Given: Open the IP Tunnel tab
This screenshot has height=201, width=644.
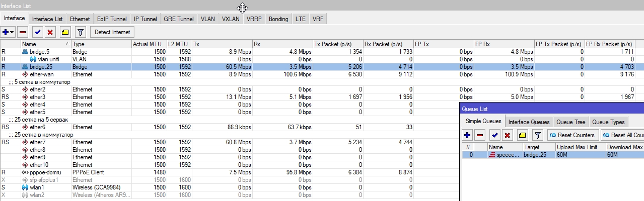Looking at the screenshot, I should [145, 19].
